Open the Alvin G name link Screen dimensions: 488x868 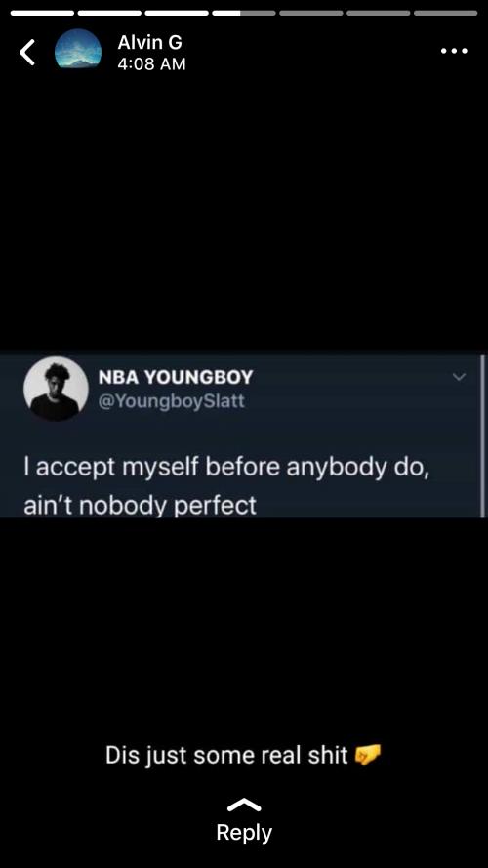pos(149,43)
